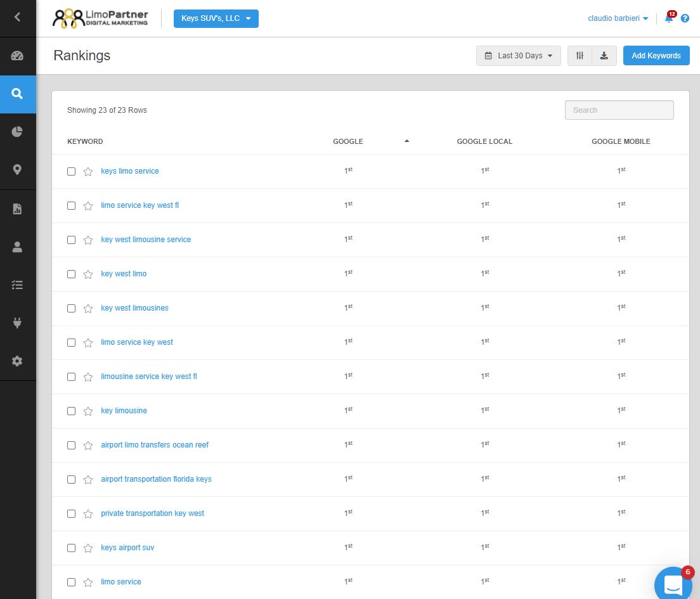Star the key west limo keyword
The image size is (700, 599).
pos(88,274)
